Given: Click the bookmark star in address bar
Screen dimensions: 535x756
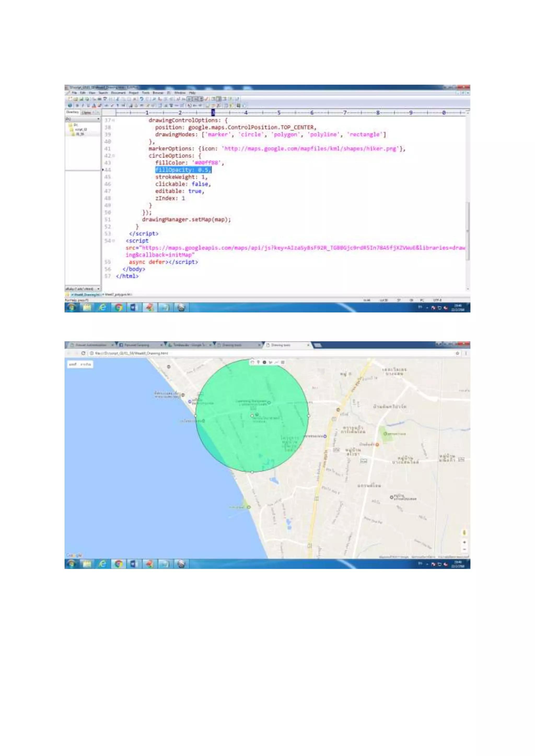Looking at the screenshot, I should click(x=457, y=353).
